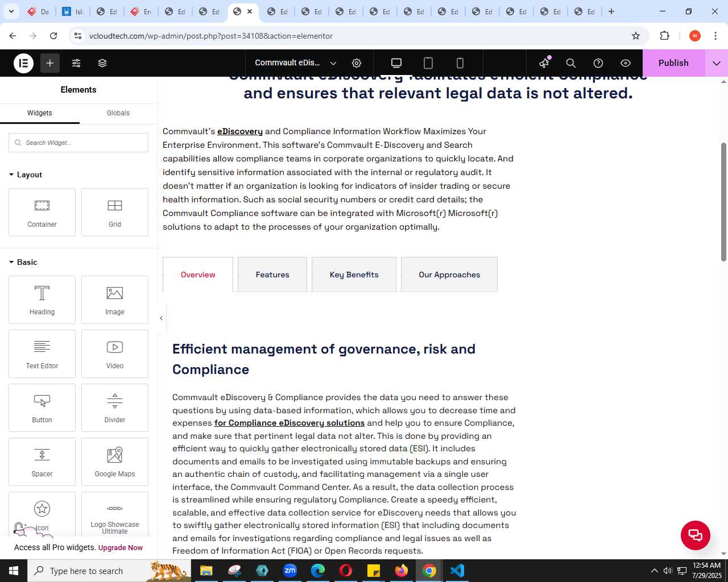Click the Publish button
This screenshot has height=582, width=728.
(x=673, y=63)
